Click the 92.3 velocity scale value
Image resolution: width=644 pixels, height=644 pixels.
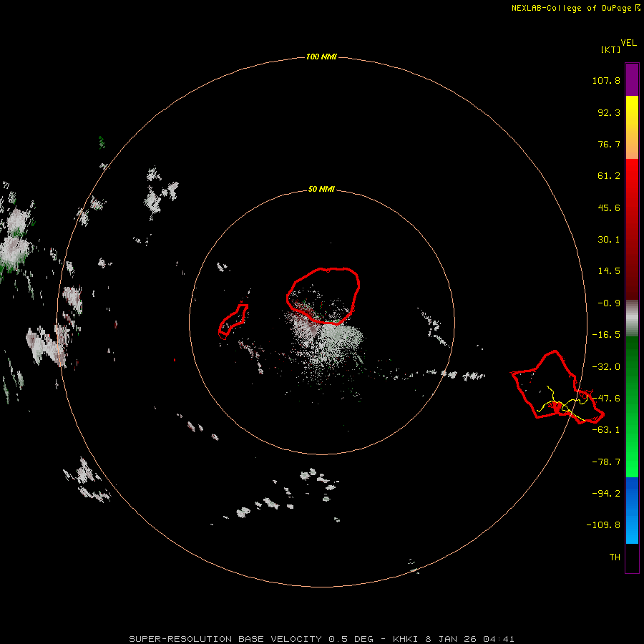click(x=609, y=112)
